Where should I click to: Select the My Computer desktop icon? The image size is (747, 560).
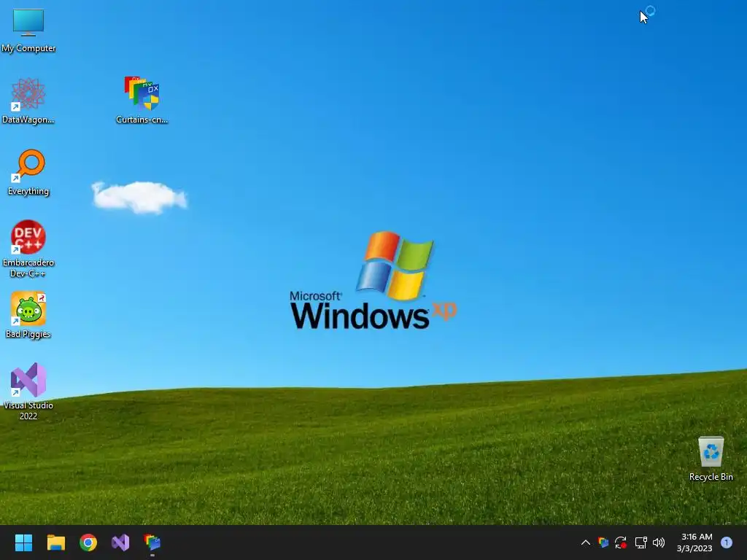click(28, 31)
